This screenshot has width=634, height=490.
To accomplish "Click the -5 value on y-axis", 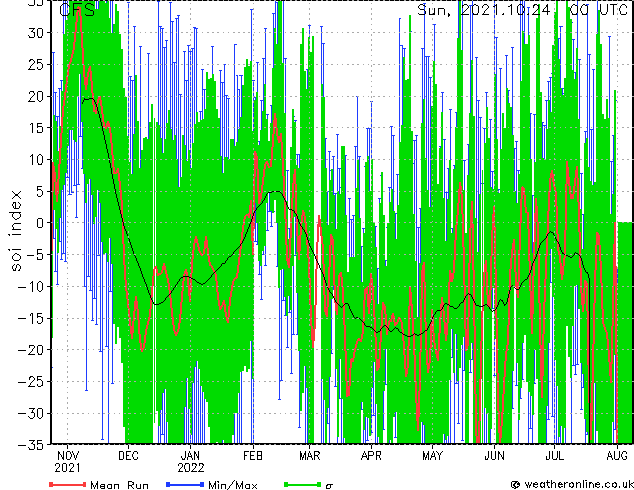I will 35,255.
